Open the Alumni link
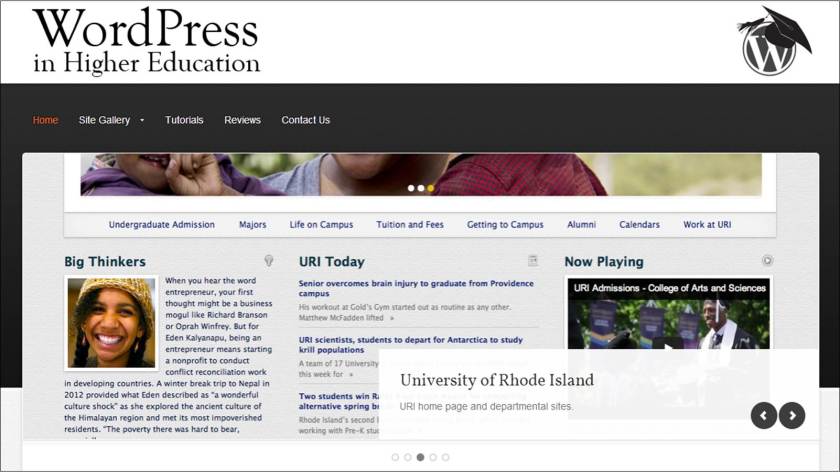This screenshot has width=840, height=472. [x=581, y=224]
